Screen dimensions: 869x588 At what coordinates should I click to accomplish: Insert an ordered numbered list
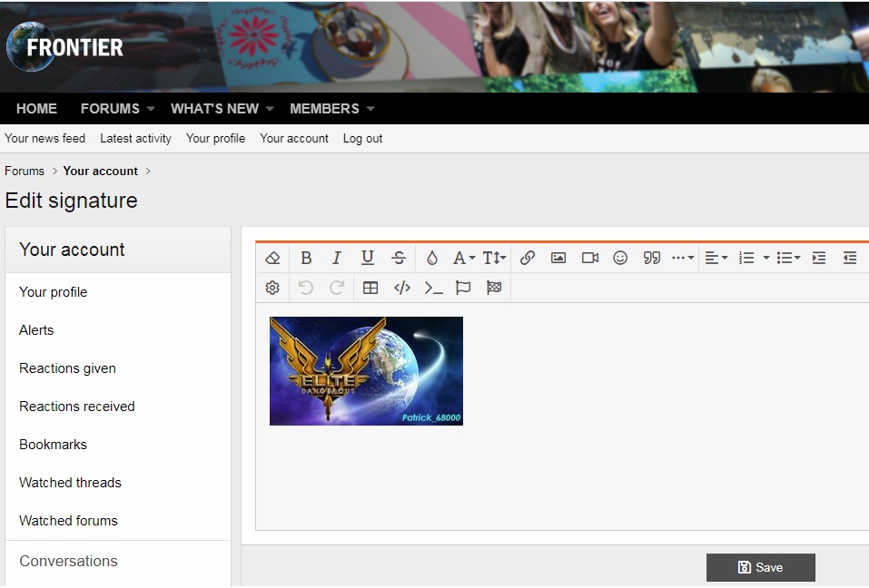point(746,258)
